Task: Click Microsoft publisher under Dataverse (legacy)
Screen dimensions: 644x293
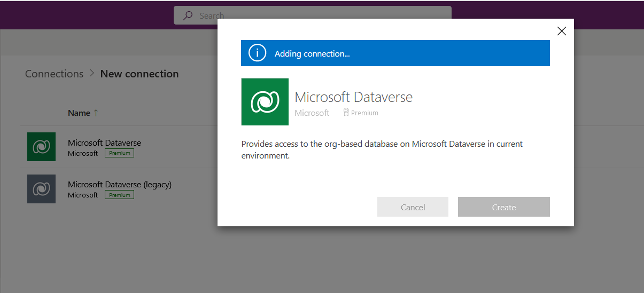Action: pos(83,195)
